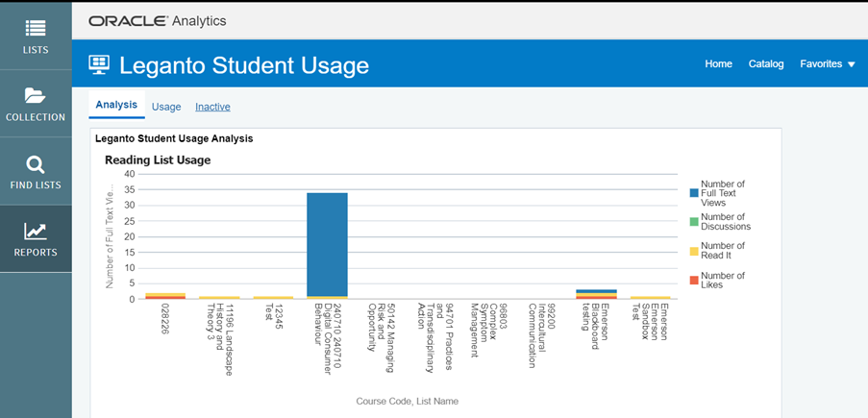The image size is (868, 418).
Task: Open the Catalog link
Action: (765, 64)
